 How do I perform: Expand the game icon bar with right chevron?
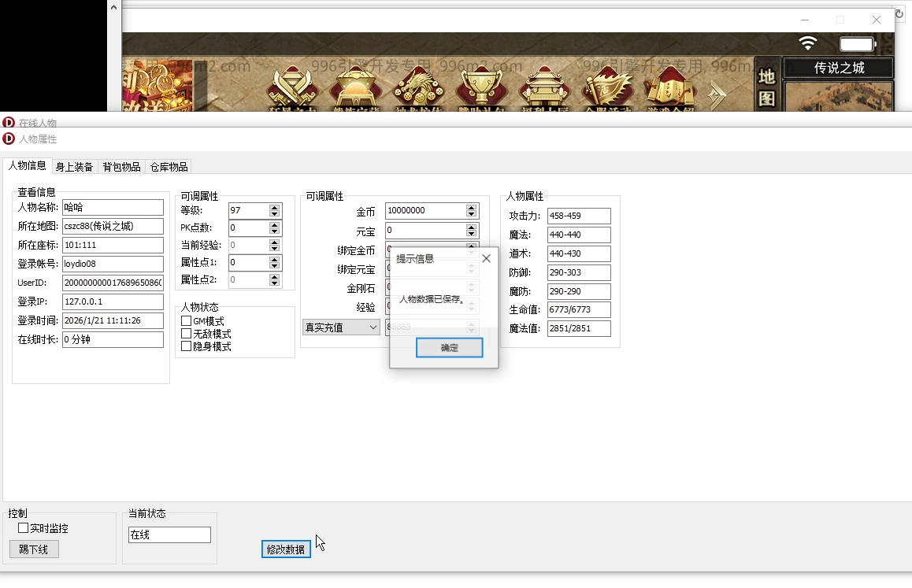tap(717, 94)
